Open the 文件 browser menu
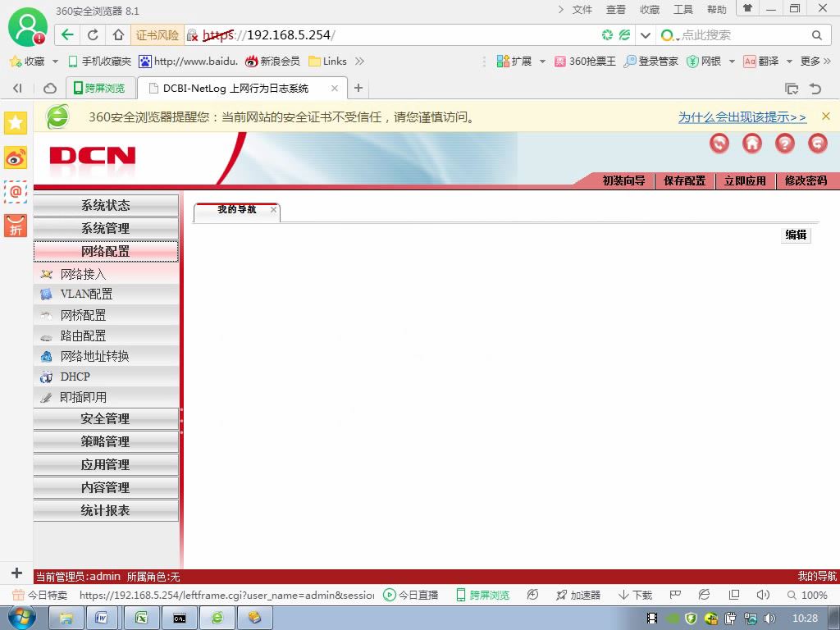This screenshot has height=630, width=840. point(582,10)
